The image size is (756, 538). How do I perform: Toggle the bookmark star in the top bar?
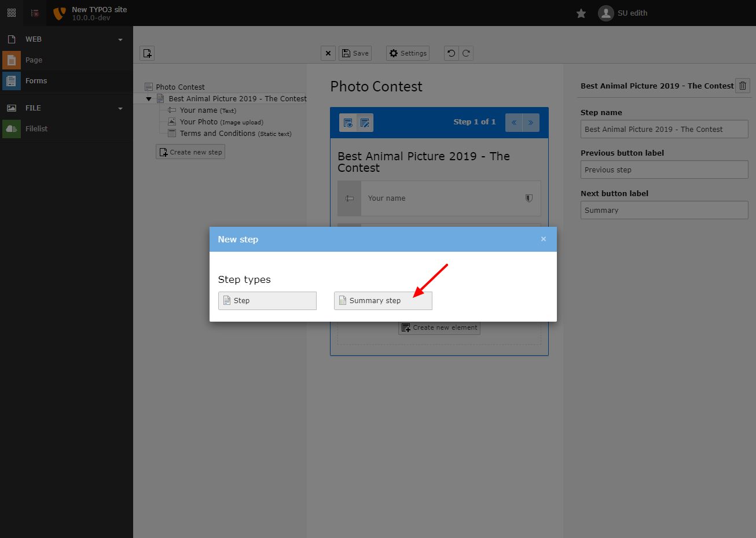click(x=581, y=13)
